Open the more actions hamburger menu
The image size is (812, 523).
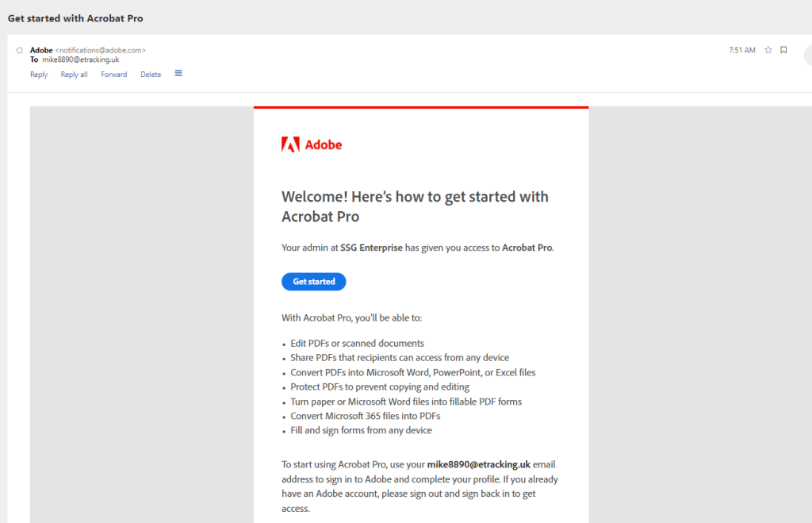tap(178, 74)
